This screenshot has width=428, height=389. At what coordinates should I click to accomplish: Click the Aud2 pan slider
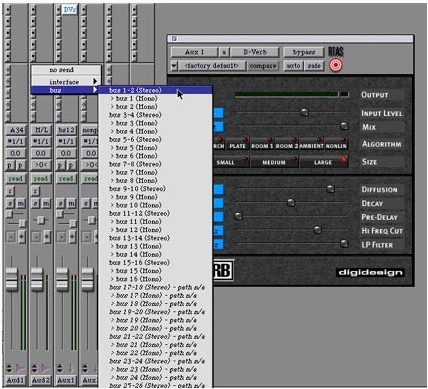point(41,220)
